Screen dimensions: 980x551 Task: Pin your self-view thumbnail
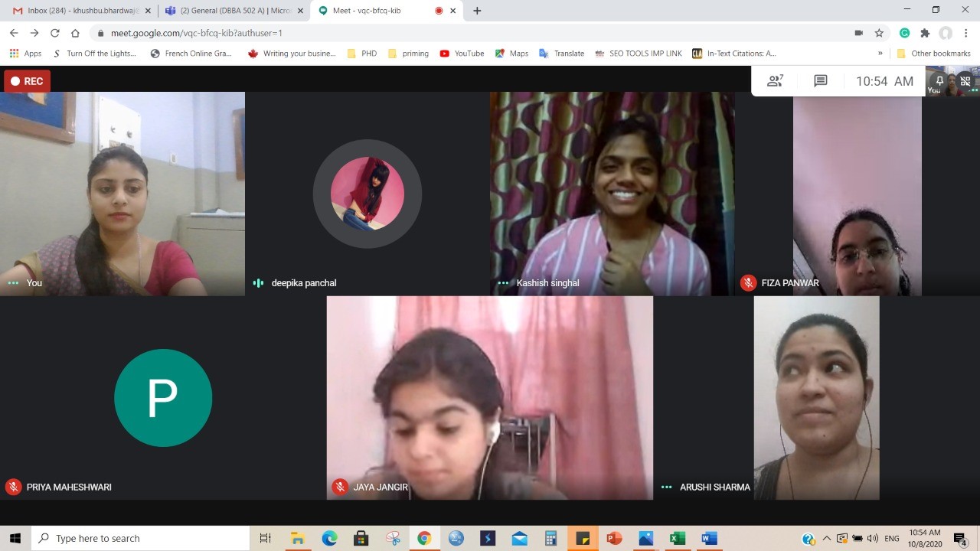pyautogui.click(x=939, y=81)
